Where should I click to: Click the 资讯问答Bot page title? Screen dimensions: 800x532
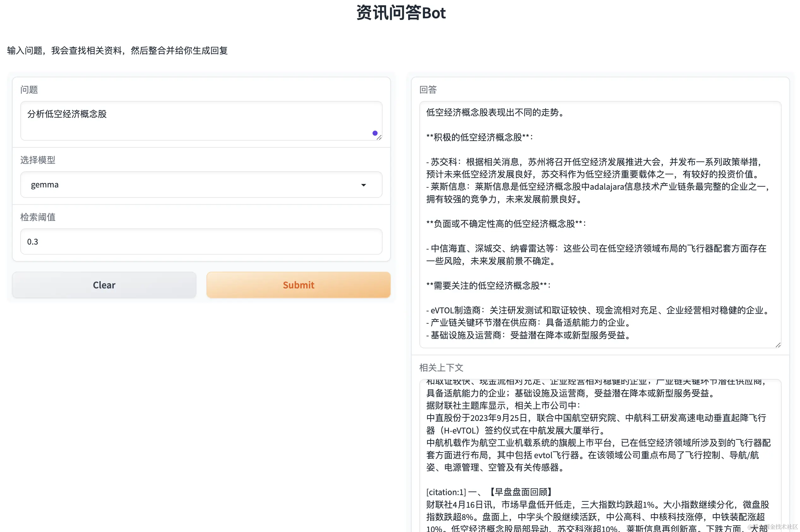click(x=401, y=13)
